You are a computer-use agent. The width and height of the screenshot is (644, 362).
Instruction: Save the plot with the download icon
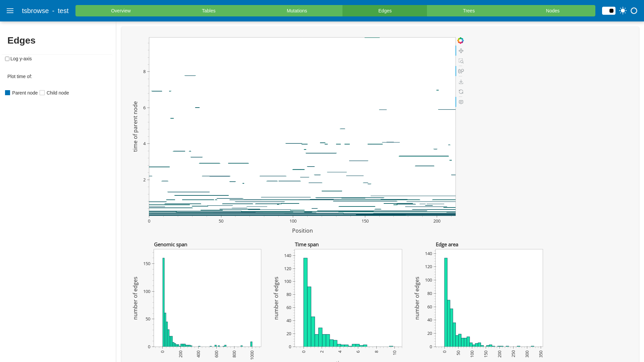[x=461, y=82]
